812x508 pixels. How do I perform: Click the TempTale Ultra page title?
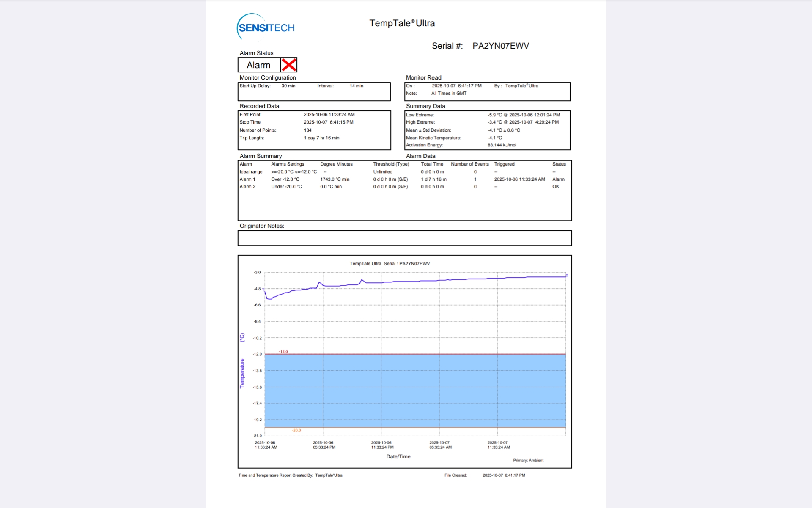coord(402,23)
